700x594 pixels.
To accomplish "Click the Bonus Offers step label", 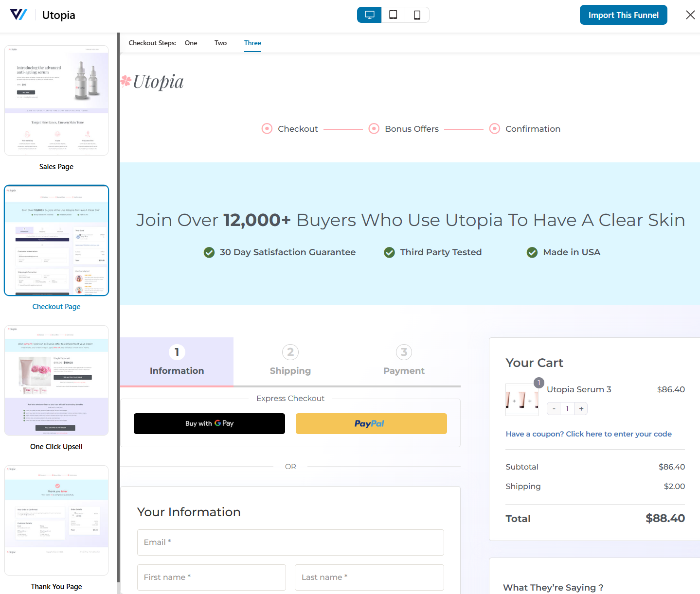I will pos(412,129).
